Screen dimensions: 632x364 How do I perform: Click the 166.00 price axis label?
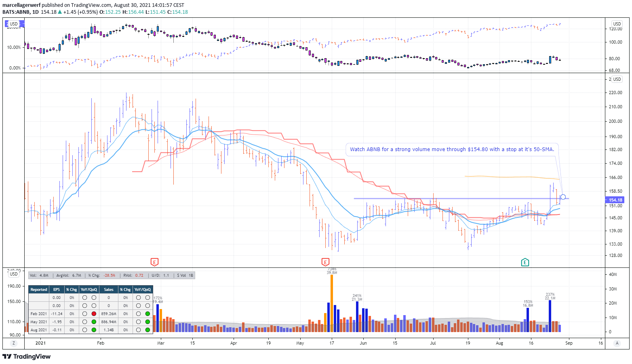click(615, 177)
